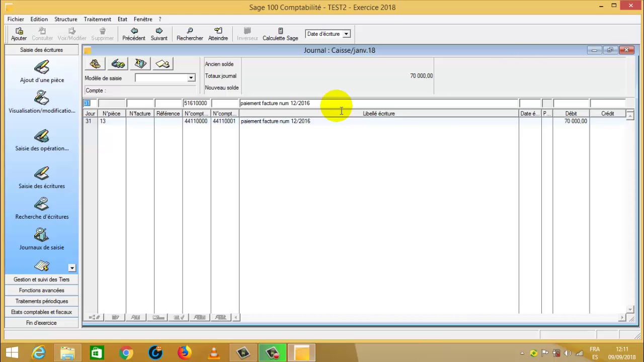The height and width of the screenshot is (362, 644).
Task: Open Fin d'exercice panel
Action: point(41,323)
